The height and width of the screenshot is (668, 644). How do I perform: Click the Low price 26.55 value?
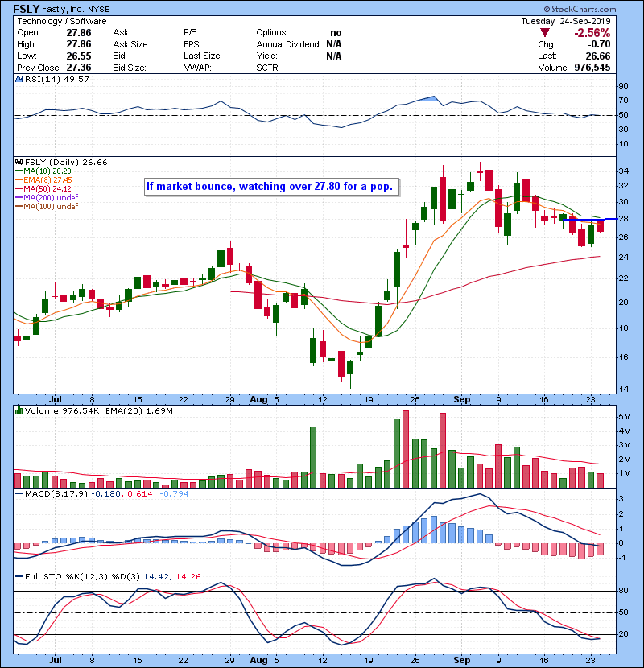pyautogui.click(x=79, y=56)
